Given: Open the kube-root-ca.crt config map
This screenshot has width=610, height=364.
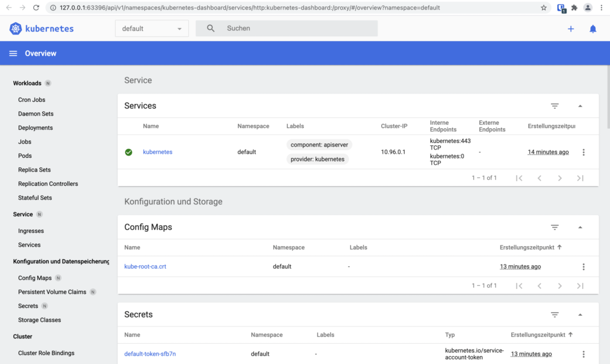Looking at the screenshot, I should click(x=145, y=267).
